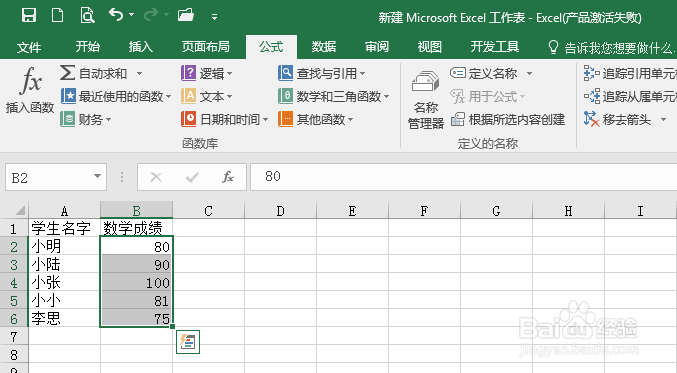Click the formula bar fx insert function icon

228,177
